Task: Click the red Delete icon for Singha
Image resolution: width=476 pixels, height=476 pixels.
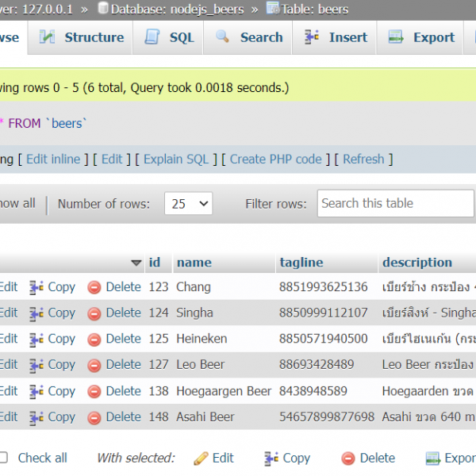Action: point(94,313)
